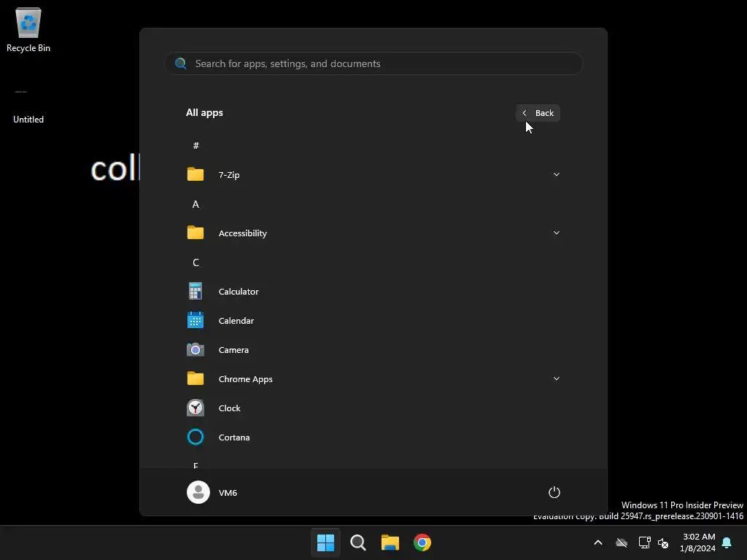
Task: Click the Chrome Apps folder icon
Action: 196,379
